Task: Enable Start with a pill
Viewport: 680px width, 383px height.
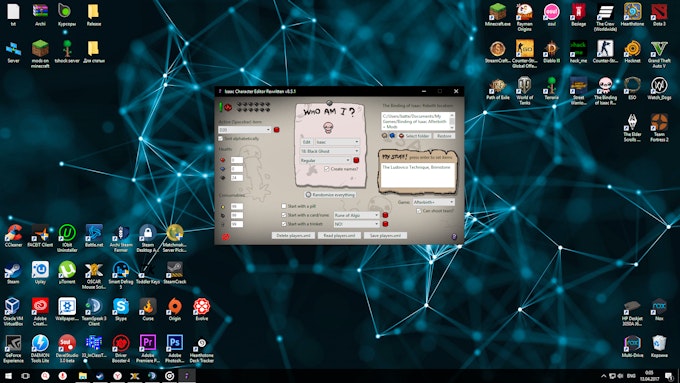Action: coord(284,206)
